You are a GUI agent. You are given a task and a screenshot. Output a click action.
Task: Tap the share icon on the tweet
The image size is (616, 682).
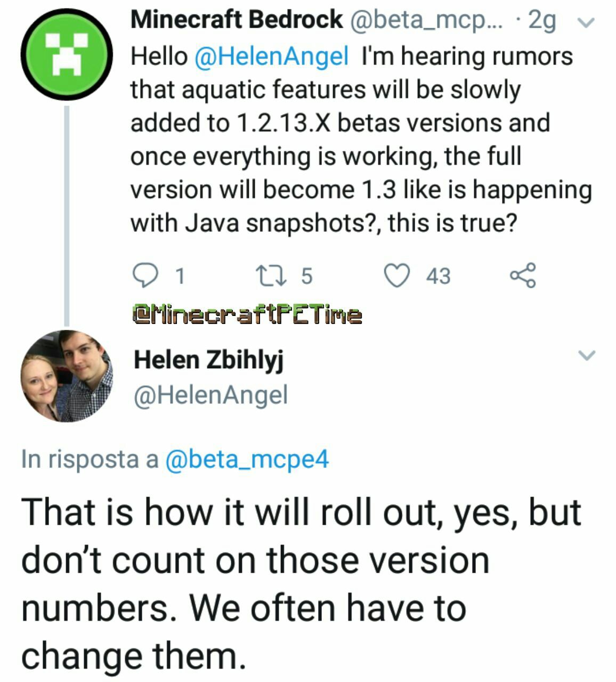[523, 275]
